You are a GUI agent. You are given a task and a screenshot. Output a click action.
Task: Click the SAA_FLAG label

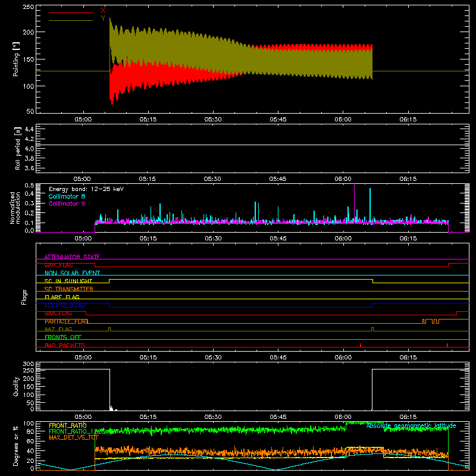58,314
